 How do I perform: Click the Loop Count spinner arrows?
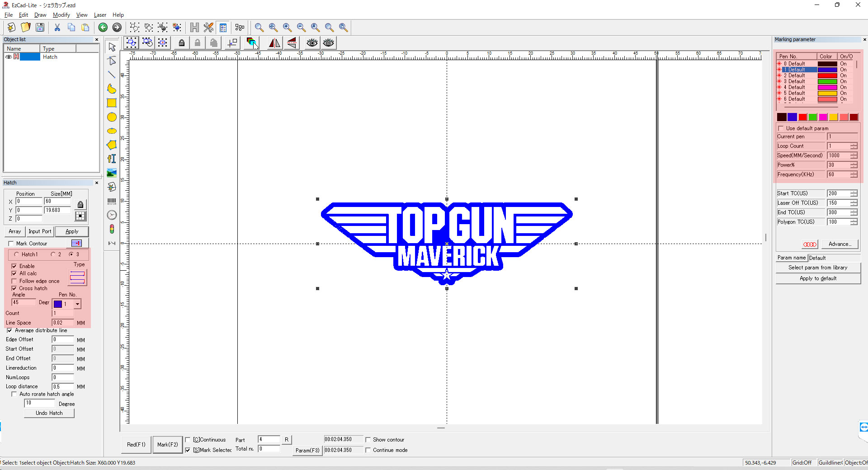[854, 146]
